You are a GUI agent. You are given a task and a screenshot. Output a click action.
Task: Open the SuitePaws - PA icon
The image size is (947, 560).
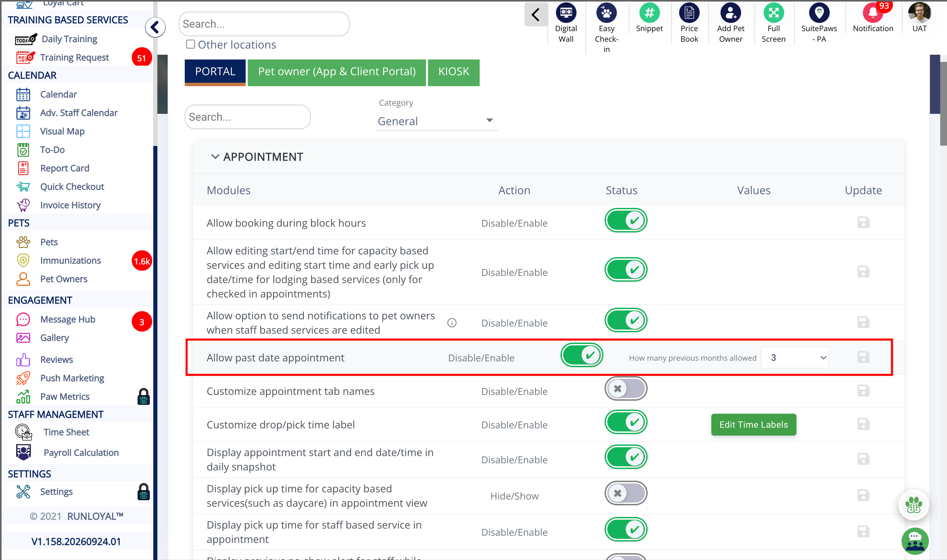click(819, 13)
